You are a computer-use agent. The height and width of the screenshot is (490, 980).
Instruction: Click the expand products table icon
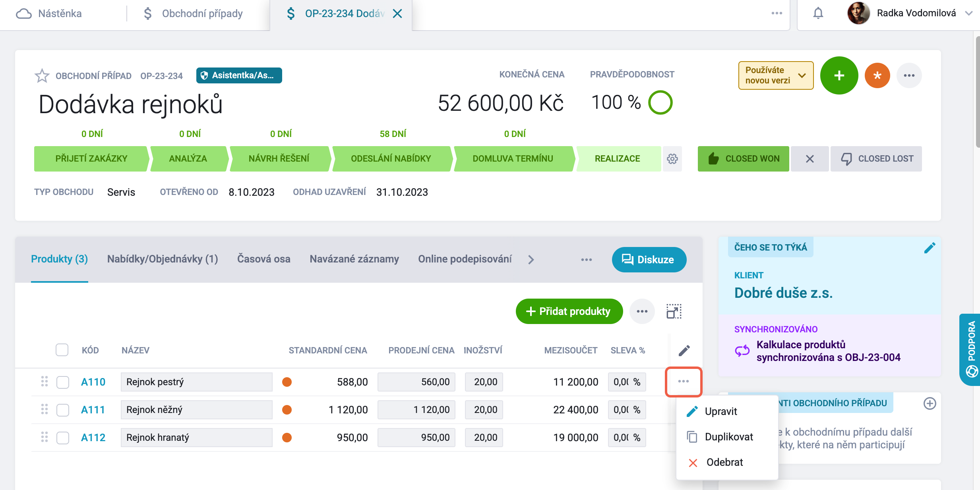tap(674, 311)
